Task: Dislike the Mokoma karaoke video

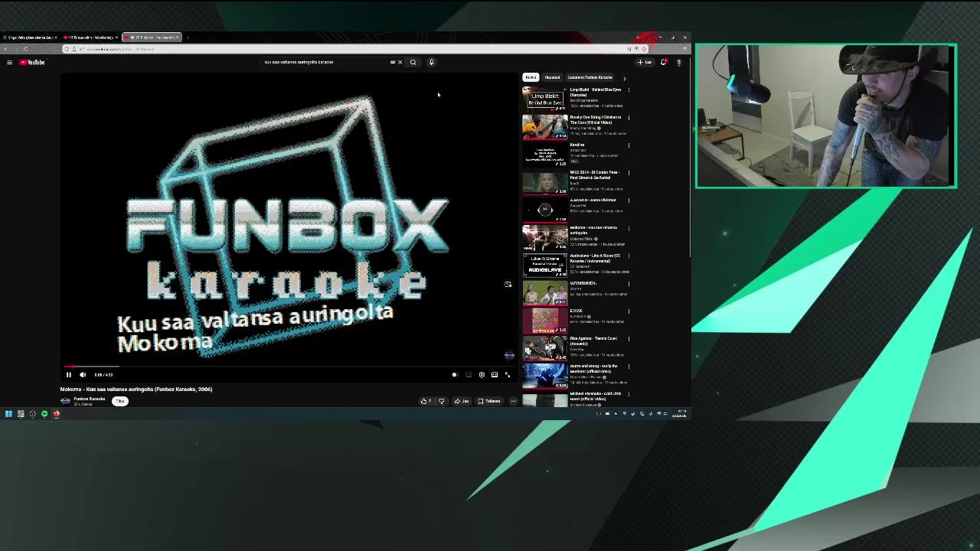Action: click(x=441, y=401)
